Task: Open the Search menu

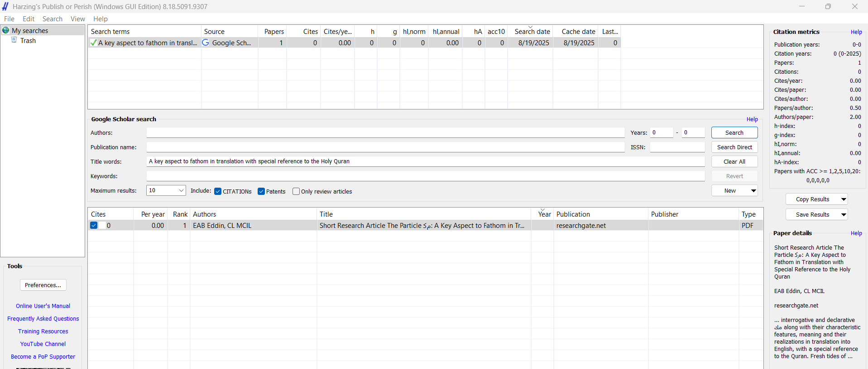Action: (x=53, y=19)
